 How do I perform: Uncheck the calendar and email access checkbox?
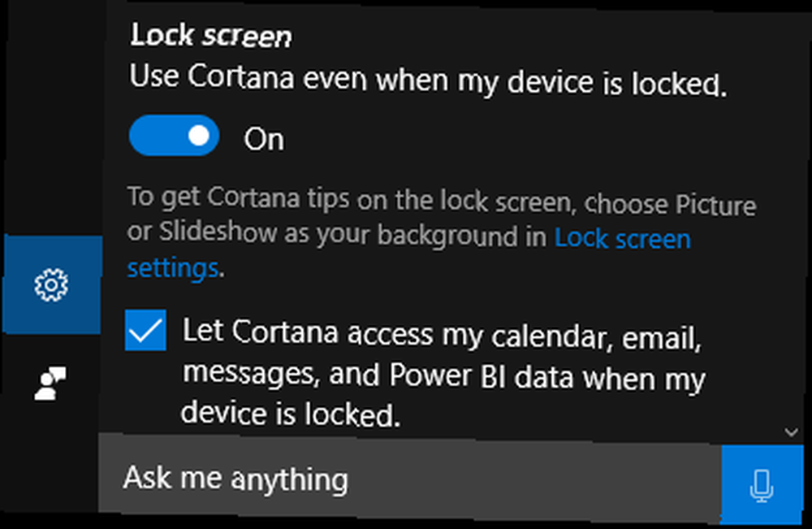145,331
